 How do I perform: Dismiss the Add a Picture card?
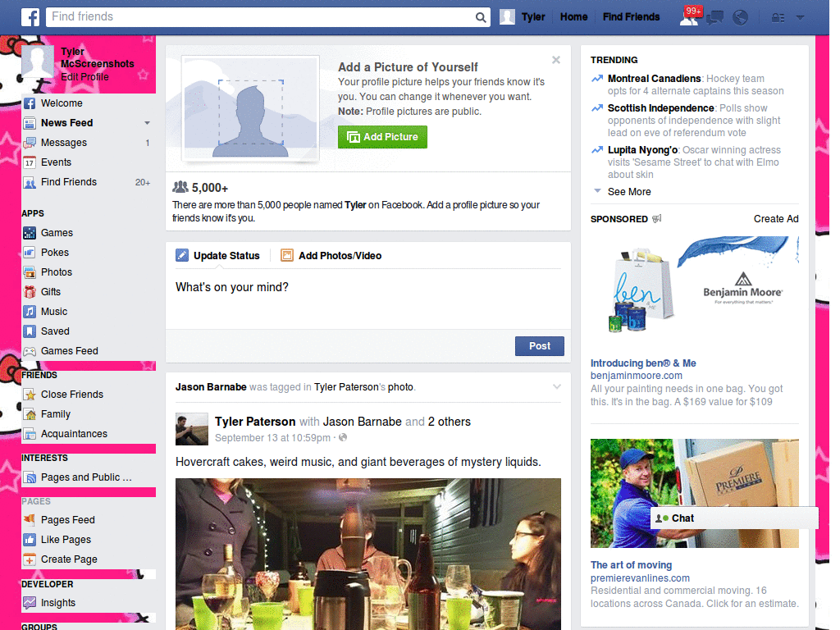[556, 60]
